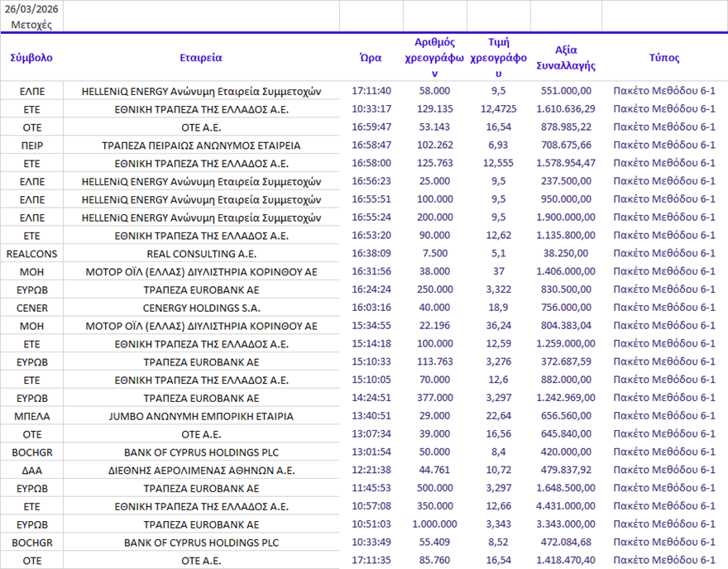This screenshot has height=569, width=728.
Task: Click the Ώρα column header
Action: click(x=371, y=58)
